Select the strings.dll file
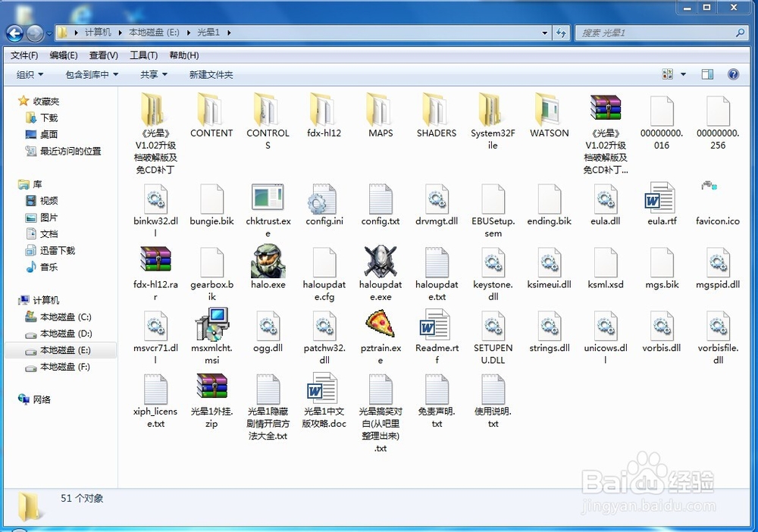This screenshot has width=758, height=532. pyautogui.click(x=549, y=326)
